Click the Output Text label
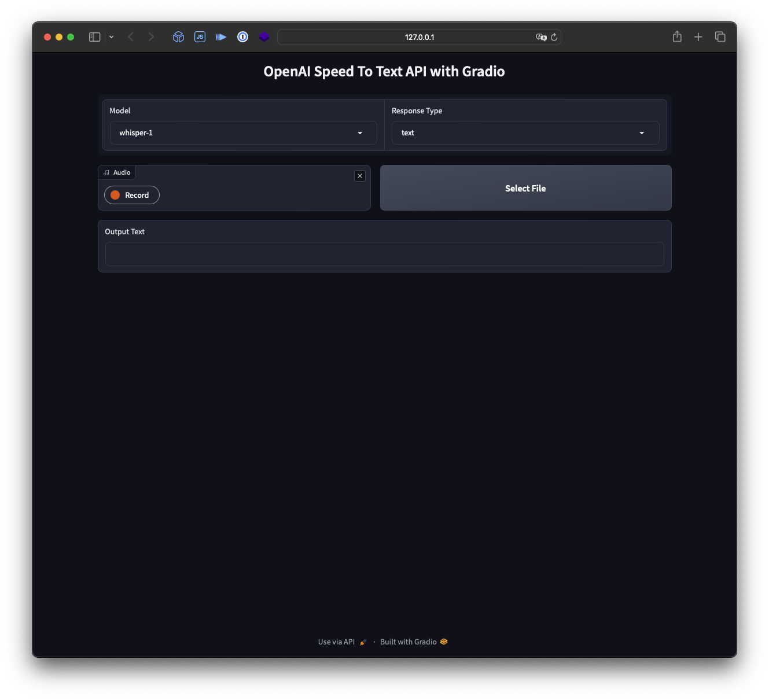This screenshot has height=700, width=769. (125, 231)
